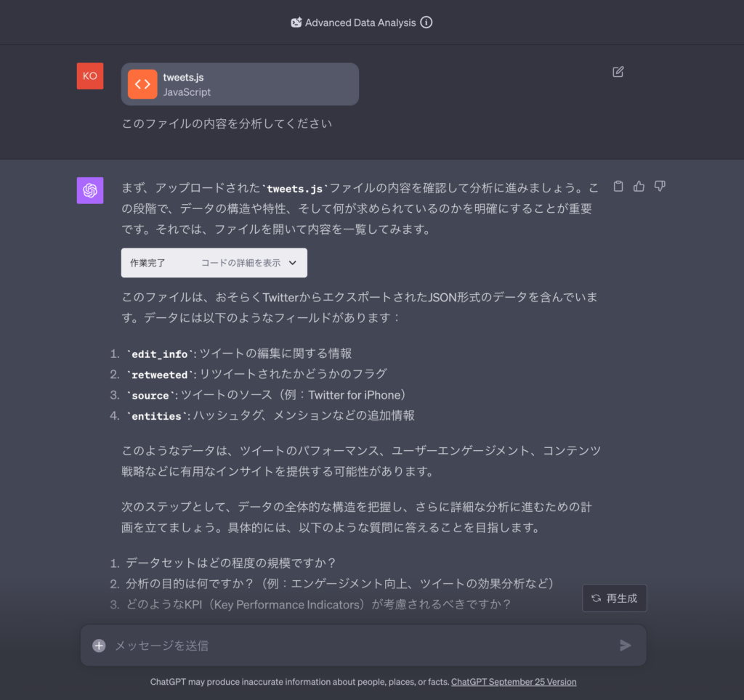Click the Advanced Data Analysis sparkle icon
744x700 pixels.
pos(296,23)
